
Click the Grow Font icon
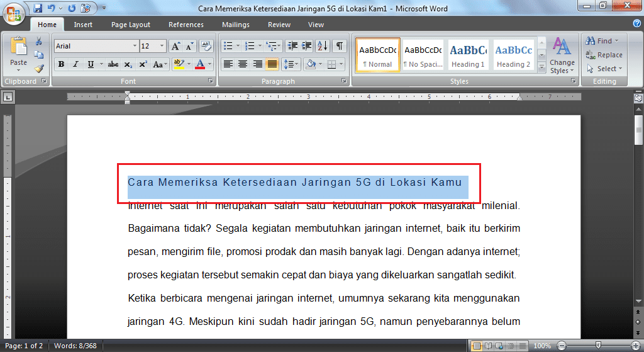pyautogui.click(x=175, y=46)
